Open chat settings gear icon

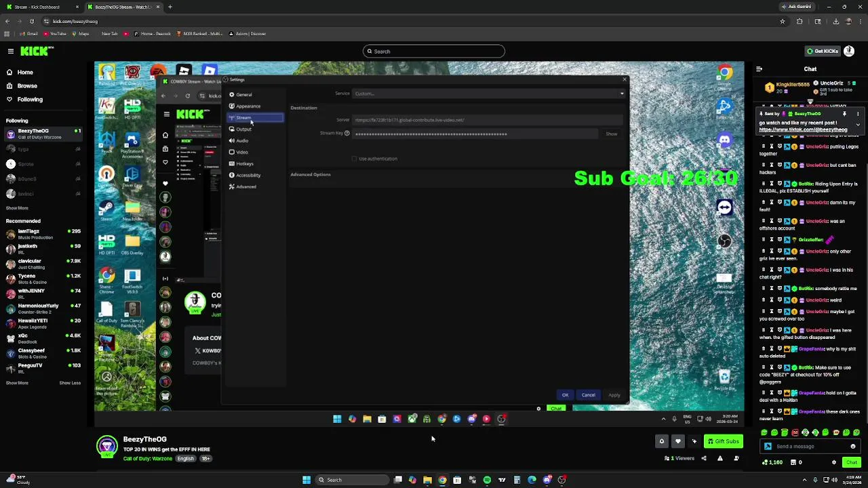coord(834,462)
